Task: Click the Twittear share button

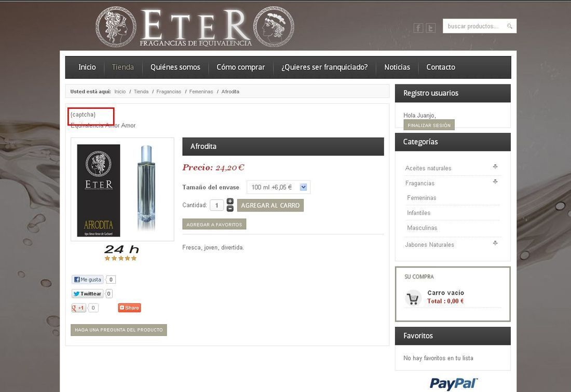Action: 87,293
